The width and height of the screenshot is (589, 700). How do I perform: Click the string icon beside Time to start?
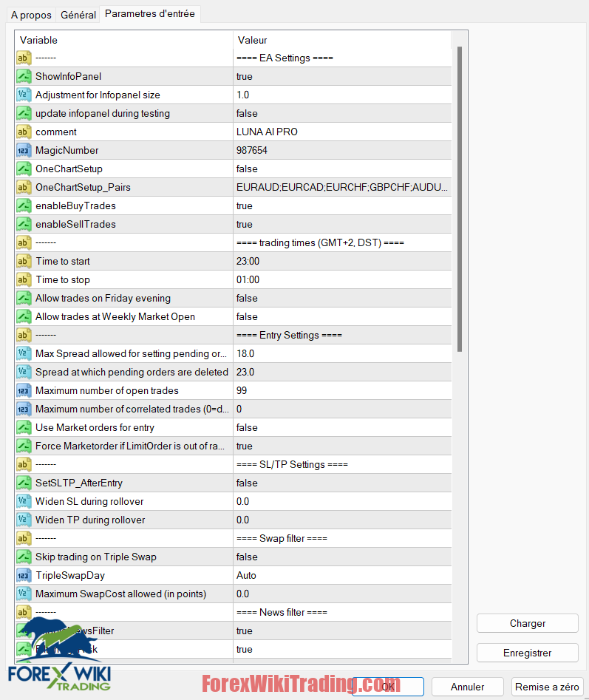(x=24, y=261)
